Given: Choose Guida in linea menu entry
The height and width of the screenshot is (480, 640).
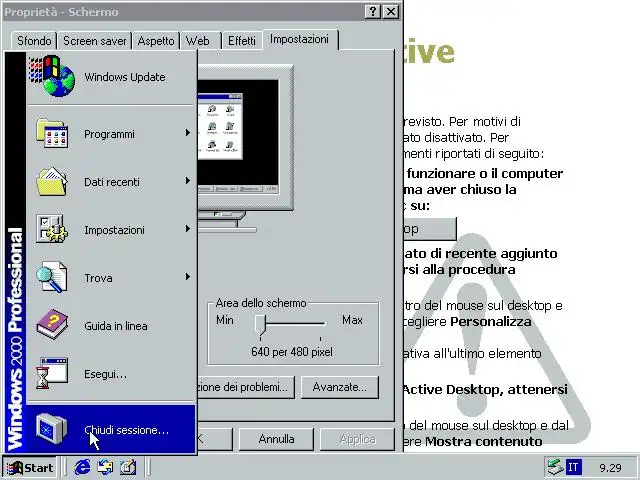Looking at the screenshot, I should click(111, 325).
